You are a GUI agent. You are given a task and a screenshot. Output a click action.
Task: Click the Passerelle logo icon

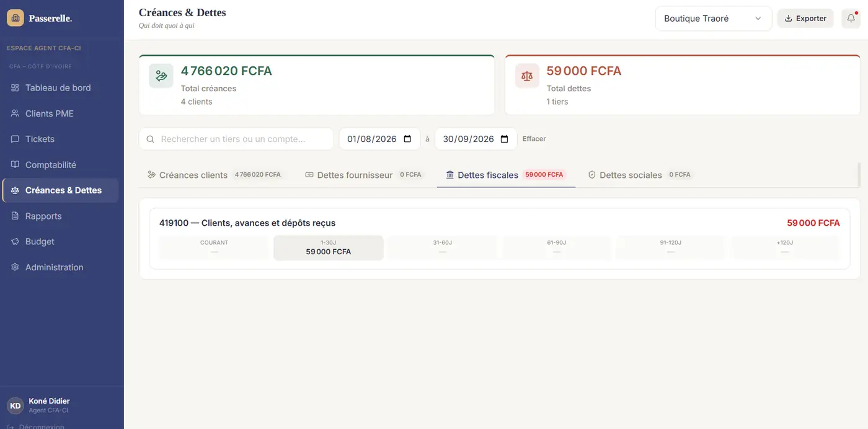[15, 18]
